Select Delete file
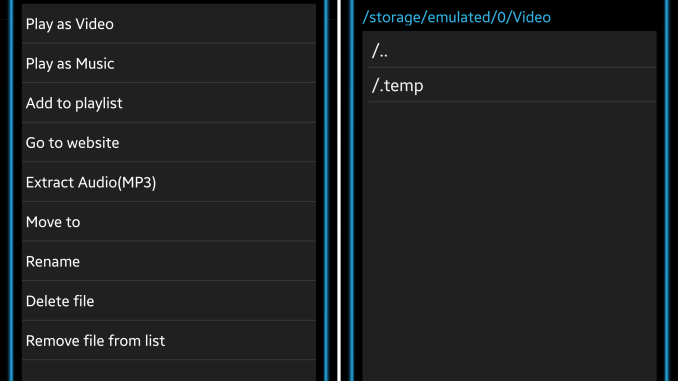The height and width of the screenshot is (381, 678). [x=169, y=301]
